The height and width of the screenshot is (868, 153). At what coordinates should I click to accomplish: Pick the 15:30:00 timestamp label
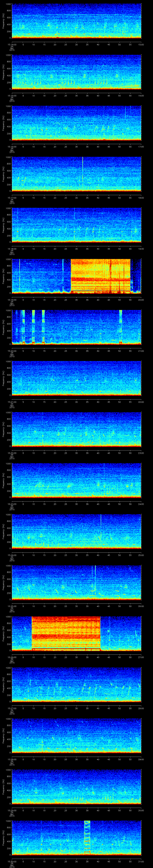tap(12, 861)
